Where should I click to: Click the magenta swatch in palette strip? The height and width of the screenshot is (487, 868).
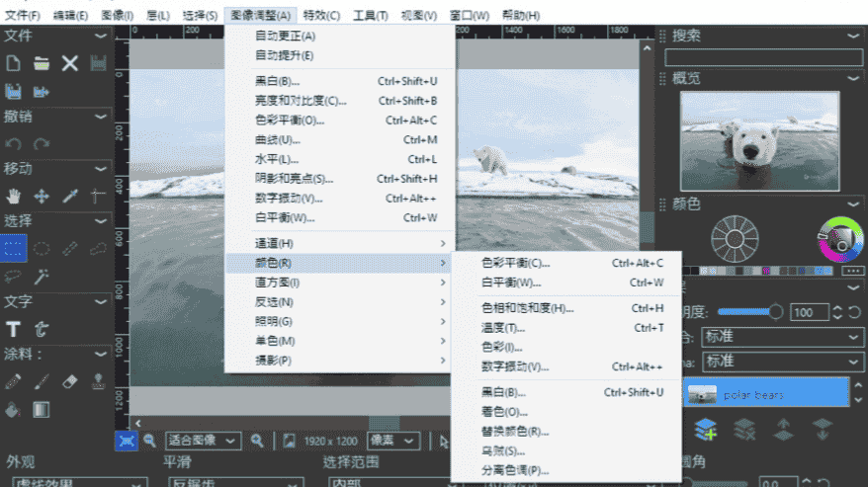(767, 271)
